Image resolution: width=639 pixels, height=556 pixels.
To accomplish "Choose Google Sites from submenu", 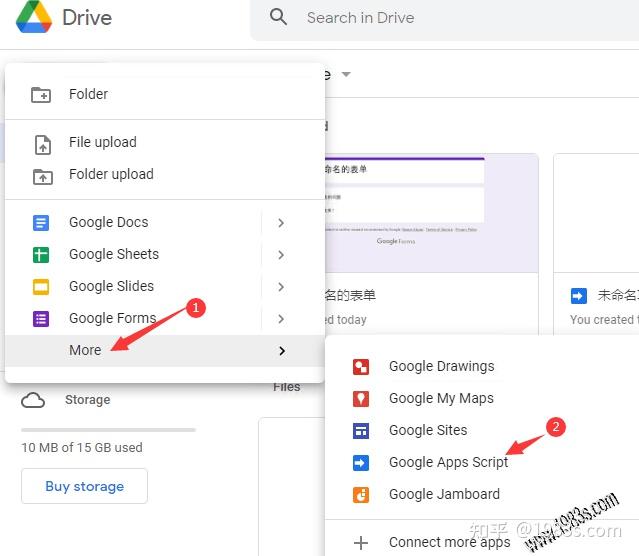I will pyautogui.click(x=482, y=430).
